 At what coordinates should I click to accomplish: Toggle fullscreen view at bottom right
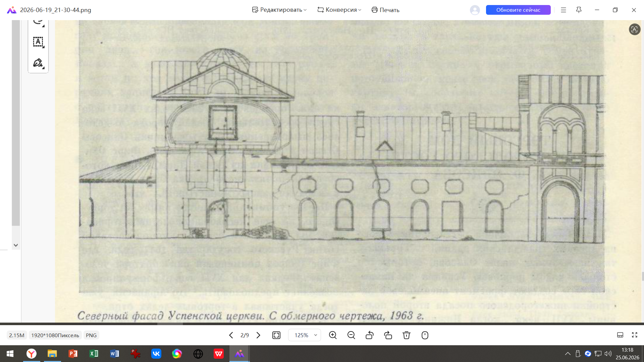[x=635, y=335]
